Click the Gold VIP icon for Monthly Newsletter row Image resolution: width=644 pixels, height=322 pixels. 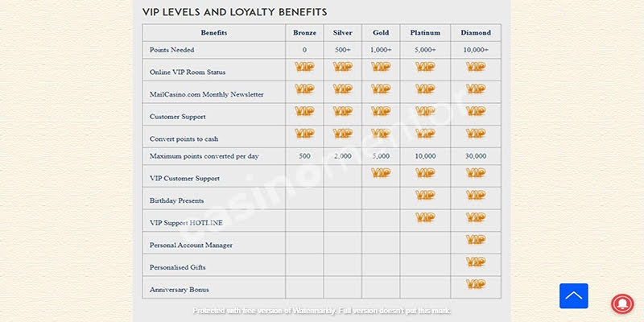381,89
